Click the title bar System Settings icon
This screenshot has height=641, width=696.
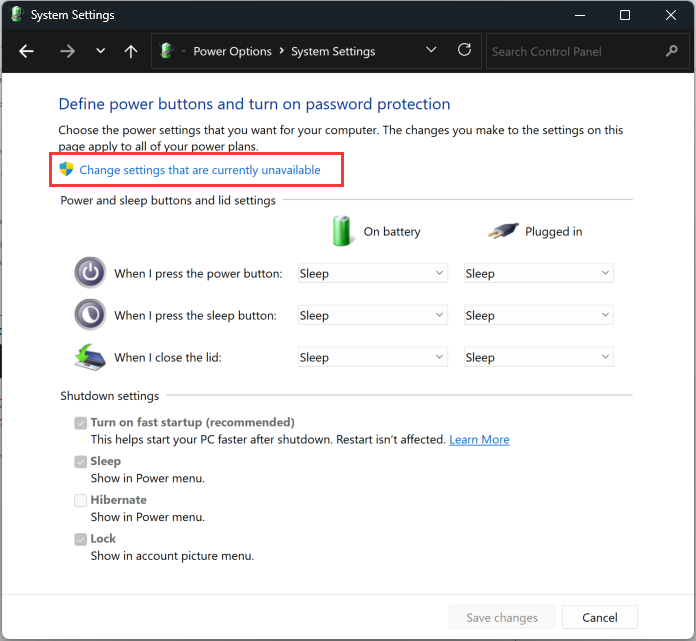click(16, 14)
